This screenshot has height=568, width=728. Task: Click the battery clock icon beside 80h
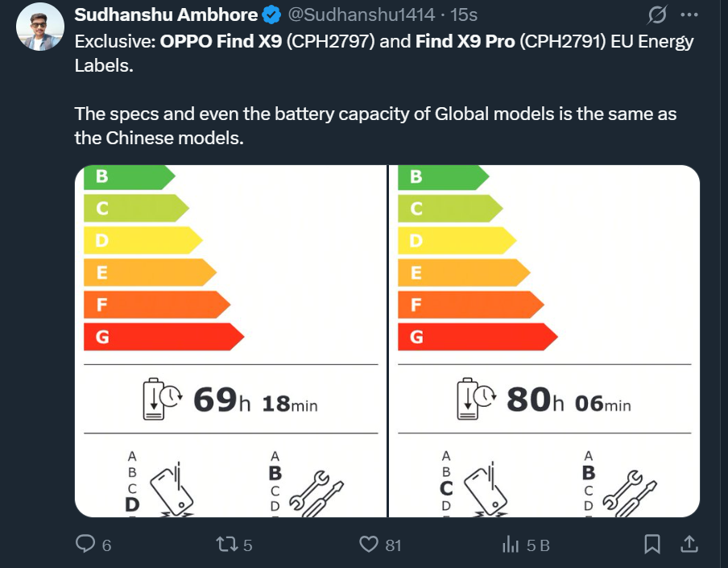[476, 399]
